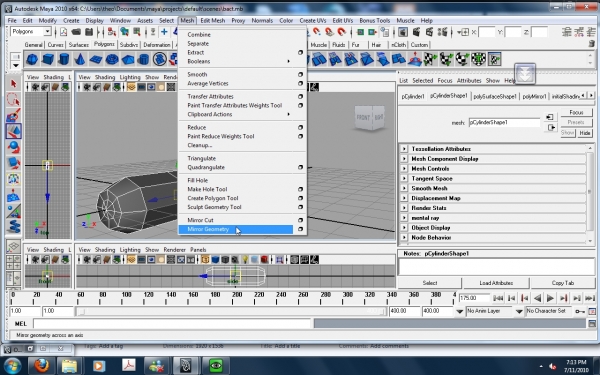The width and height of the screenshot is (600, 375).
Task: Activate the Scale tool in the toolbox
Action: click(x=14, y=163)
